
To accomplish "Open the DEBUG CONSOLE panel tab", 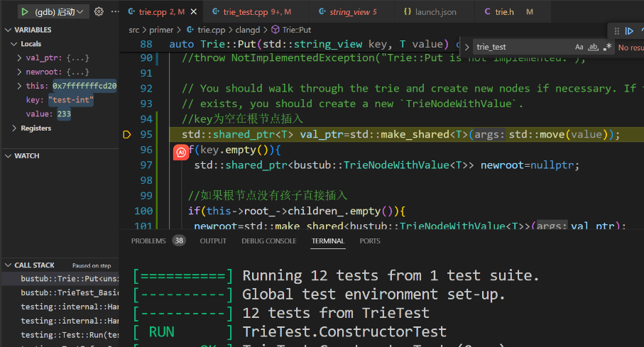I will 269,241.
